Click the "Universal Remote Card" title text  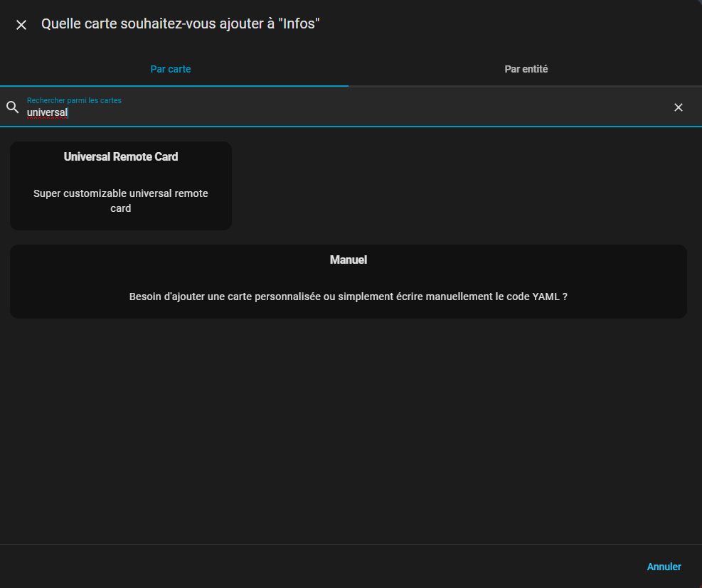[121, 156]
